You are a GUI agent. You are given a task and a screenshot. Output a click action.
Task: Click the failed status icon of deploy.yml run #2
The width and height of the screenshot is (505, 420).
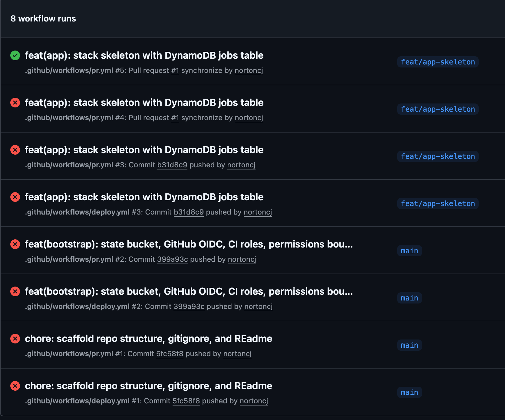pos(15,291)
